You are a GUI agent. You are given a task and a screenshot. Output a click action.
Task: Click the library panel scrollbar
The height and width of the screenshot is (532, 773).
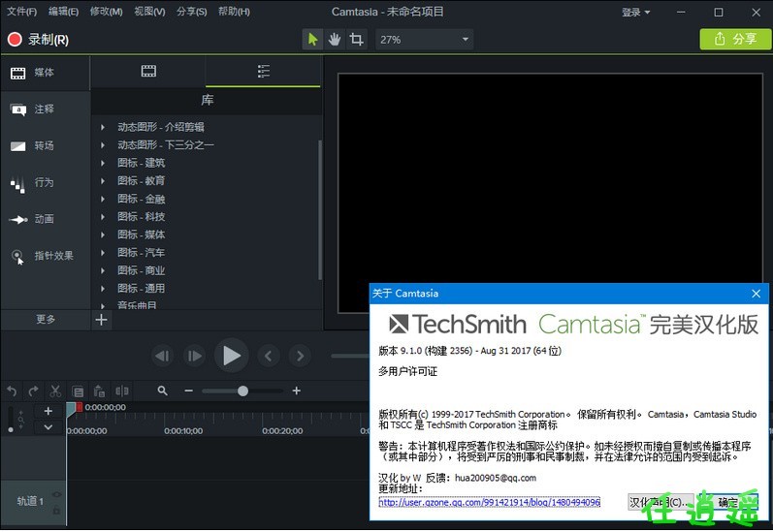(320, 210)
